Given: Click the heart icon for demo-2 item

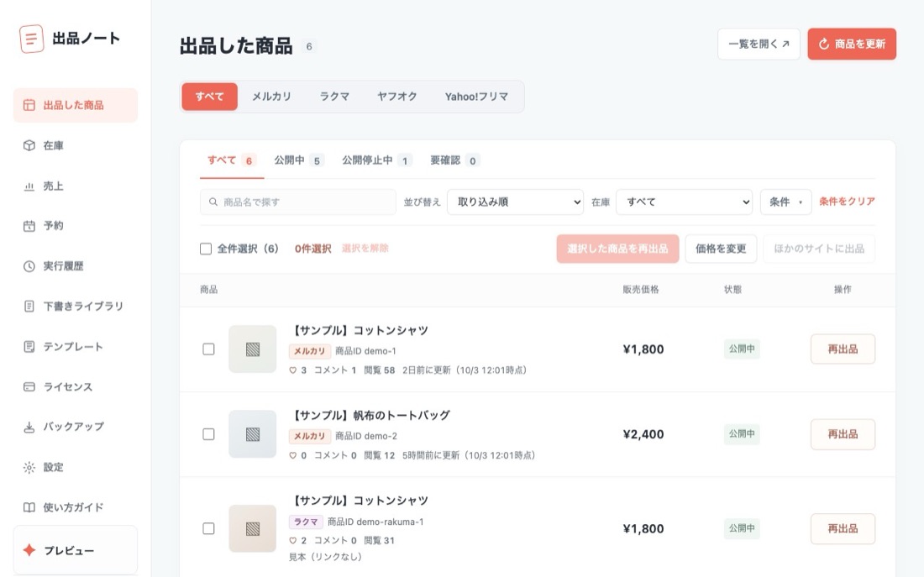Looking at the screenshot, I should tap(293, 455).
